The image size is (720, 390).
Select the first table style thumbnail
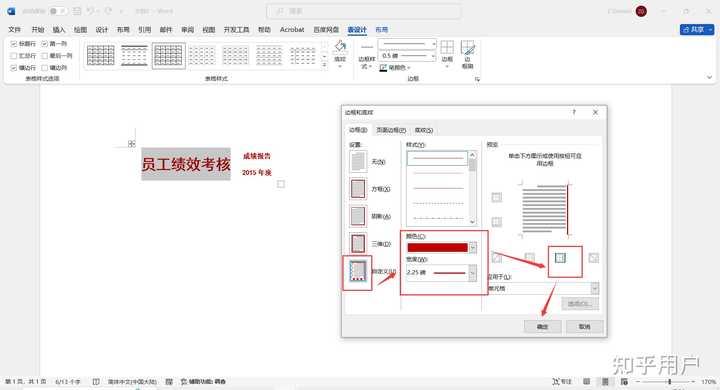[101, 56]
